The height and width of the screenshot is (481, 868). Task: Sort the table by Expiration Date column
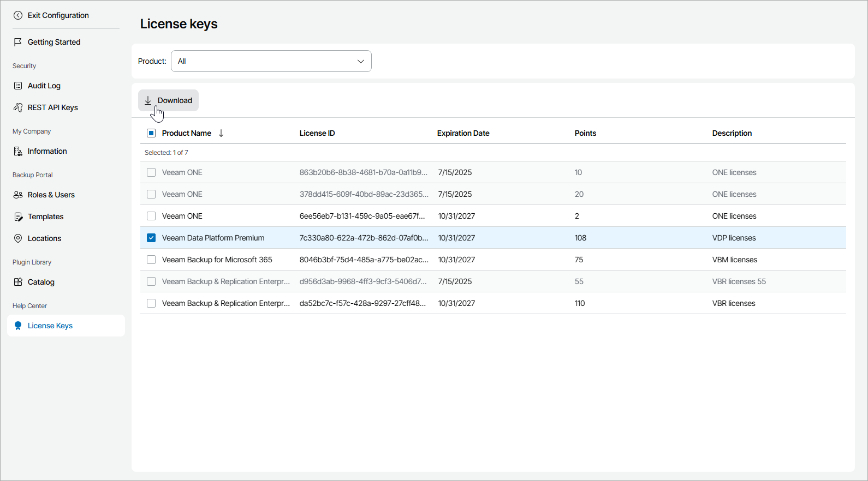pos(463,133)
